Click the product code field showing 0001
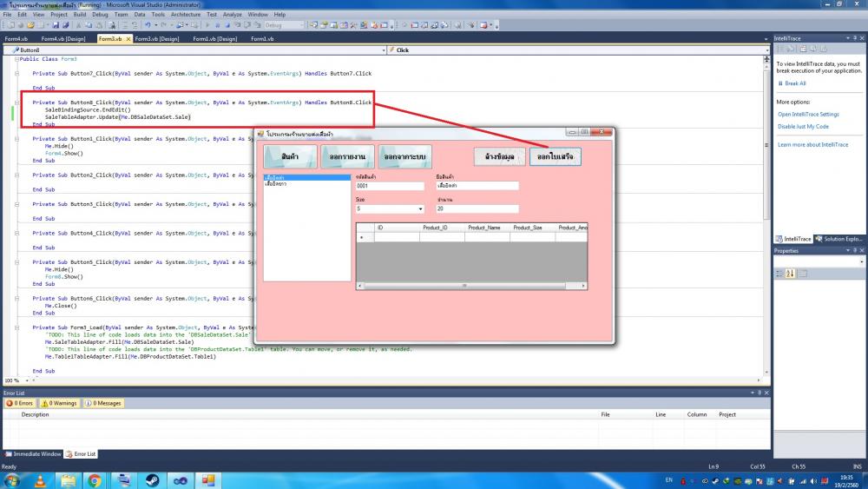This screenshot has height=489, width=868. 390,186
